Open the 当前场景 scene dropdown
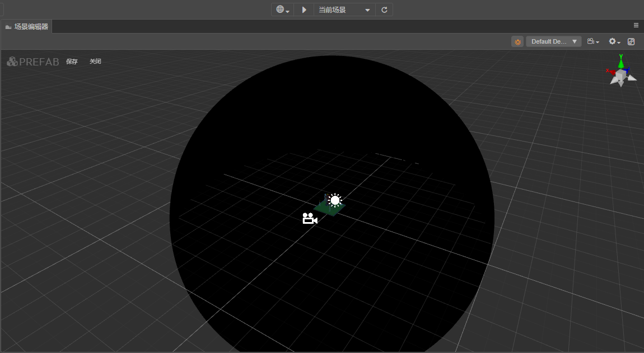The image size is (644, 353). 344,10
